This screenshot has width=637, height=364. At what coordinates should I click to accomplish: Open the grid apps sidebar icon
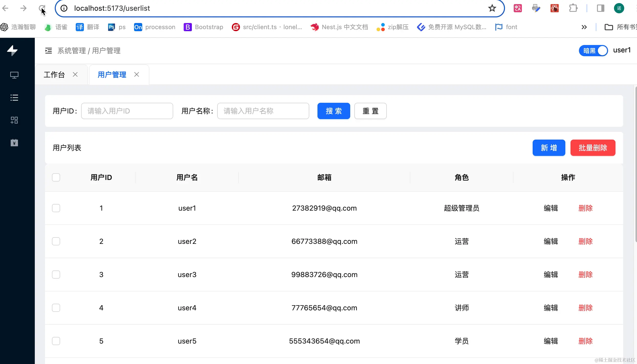[14, 120]
